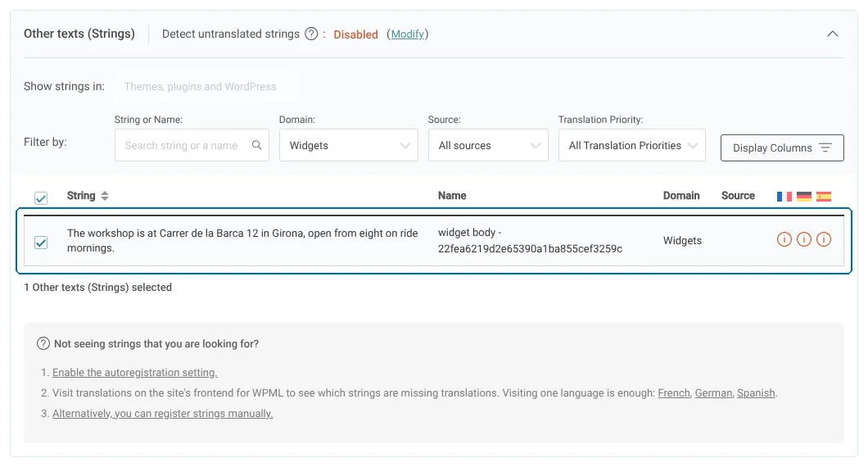Image resolution: width=868 pixels, height=467 pixels.
Task: Click the Spanish translation status icon for workshop string
Action: [824, 239]
